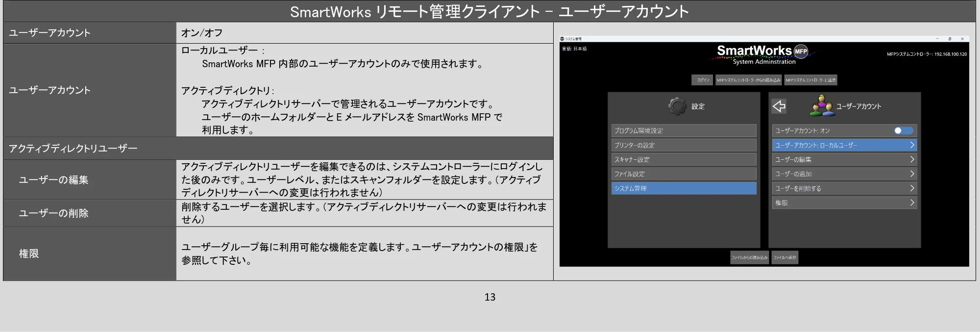Click the 言語: 日本語 language label
980x332 pixels.
click(574, 49)
